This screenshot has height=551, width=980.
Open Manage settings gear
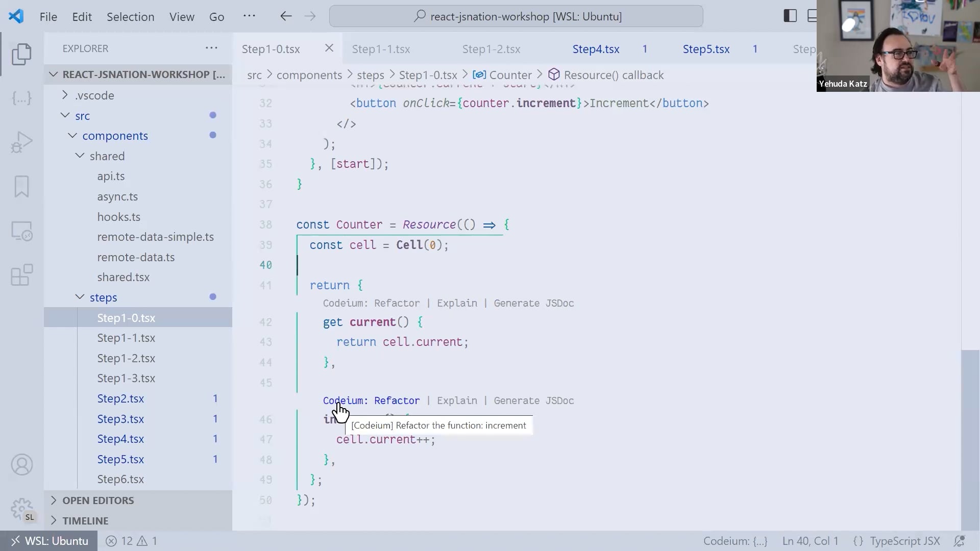(21, 508)
